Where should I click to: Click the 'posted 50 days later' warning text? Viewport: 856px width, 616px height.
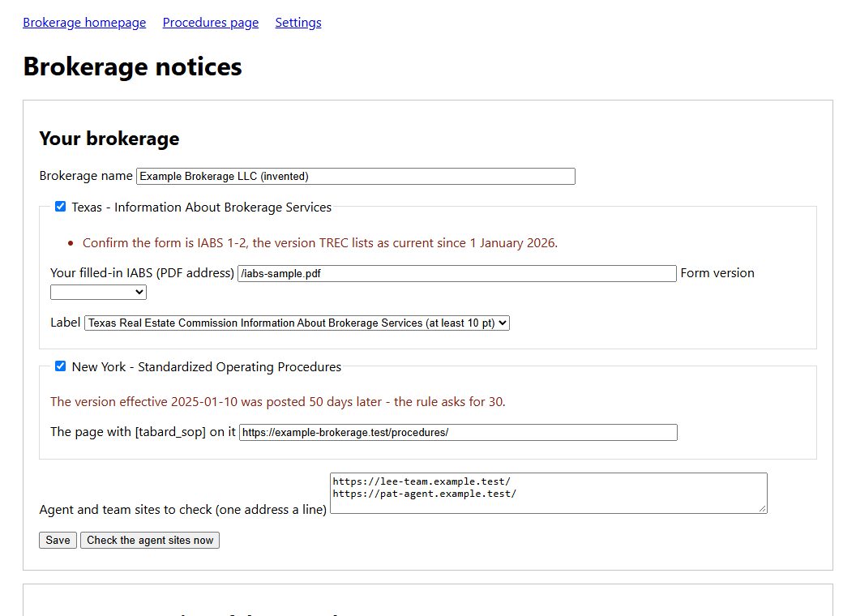(278, 402)
